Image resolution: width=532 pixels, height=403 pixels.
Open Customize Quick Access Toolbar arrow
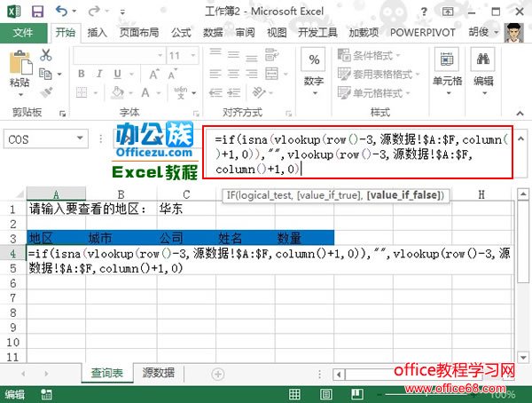122,12
